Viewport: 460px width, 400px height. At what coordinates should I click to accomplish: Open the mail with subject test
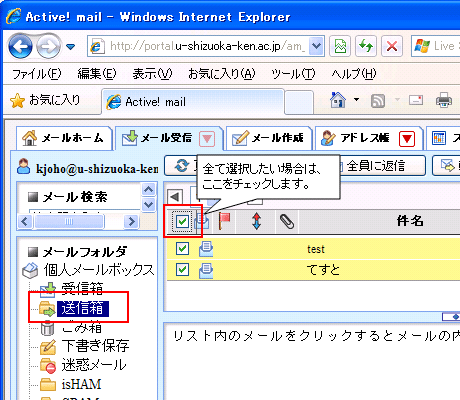(316, 249)
